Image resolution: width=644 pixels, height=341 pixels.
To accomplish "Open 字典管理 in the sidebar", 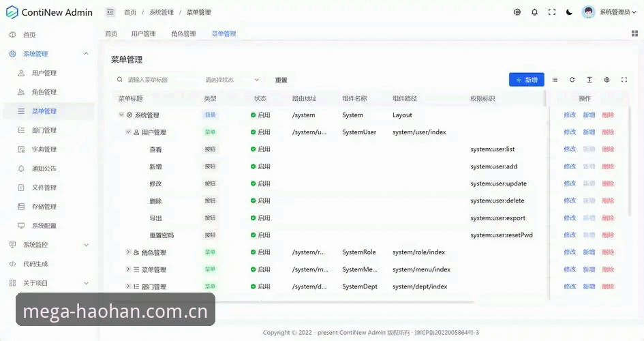I will [44, 149].
